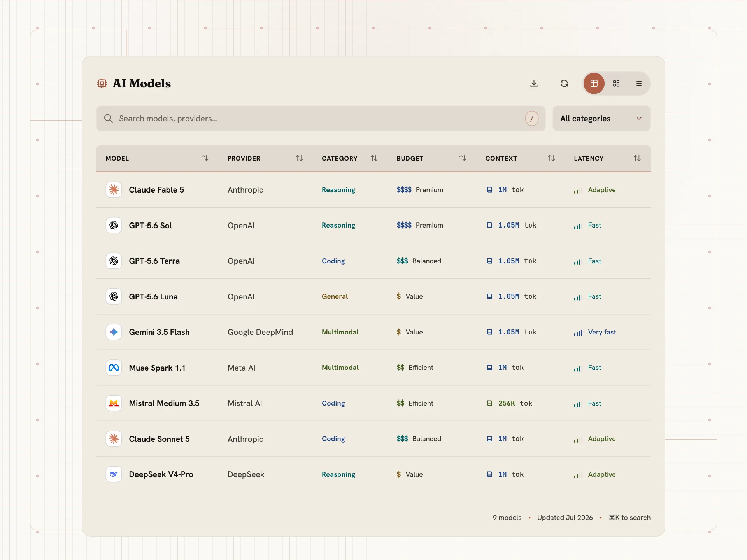Viewport: 747px width, 560px height.
Task: Click the 256K tok context value
Action: [515, 403]
